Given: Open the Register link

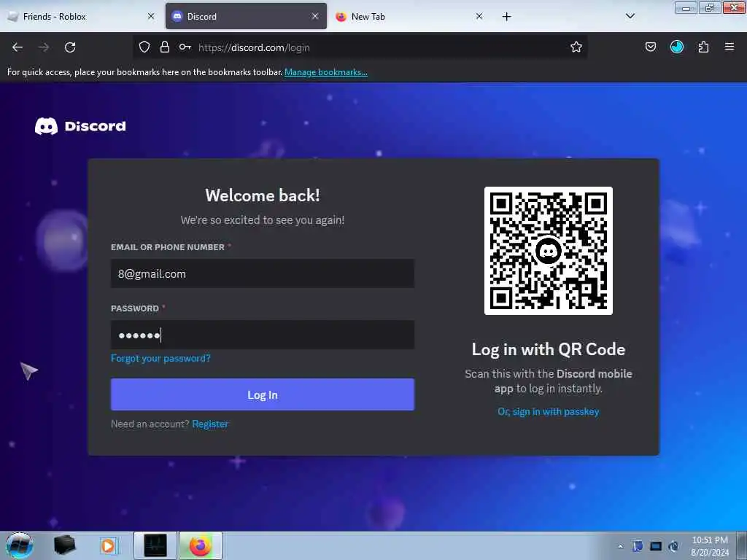Looking at the screenshot, I should 210,424.
